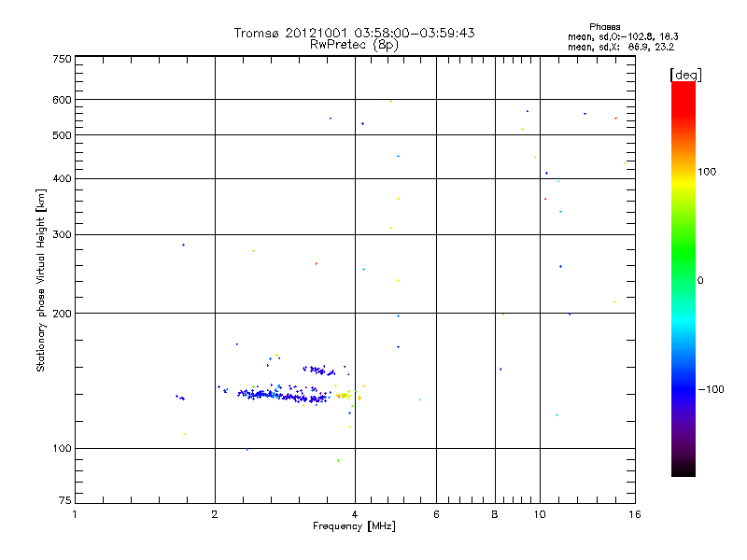
Task: Select the "mean, sd,O:-102.8, 18.3" statistics line
Action: click(x=623, y=36)
